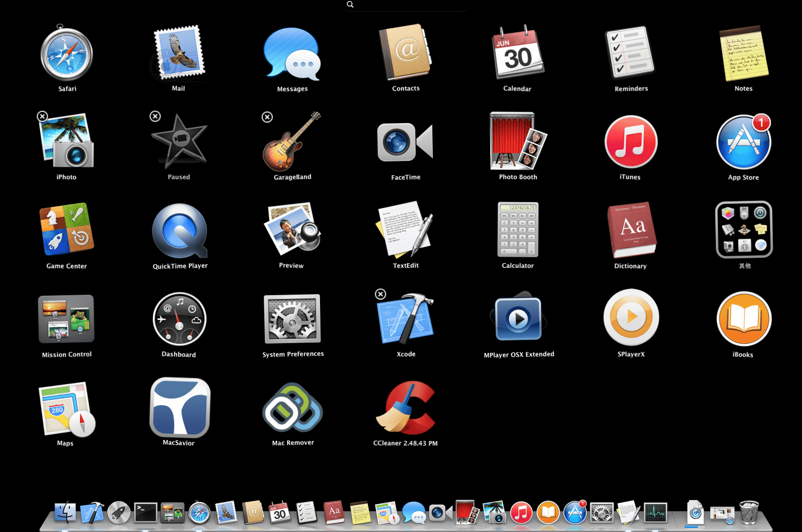The width and height of the screenshot is (802, 532).
Task: Open SPlayerX media player
Action: pyautogui.click(x=631, y=317)
